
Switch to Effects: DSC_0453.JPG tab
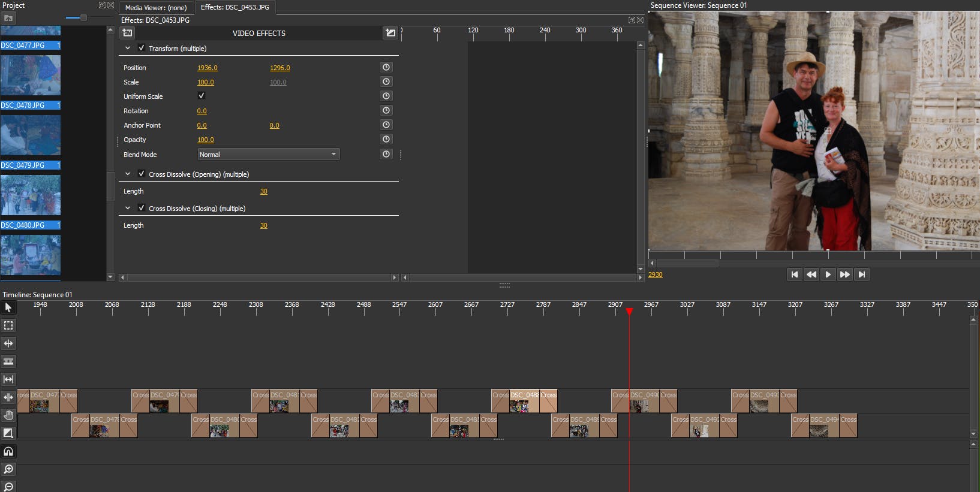[x=235, y=7]
